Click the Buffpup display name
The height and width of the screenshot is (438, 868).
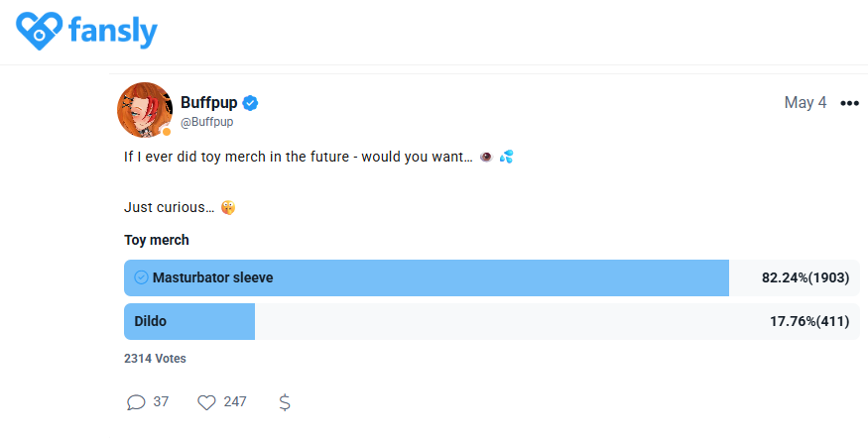coord(209,102)
